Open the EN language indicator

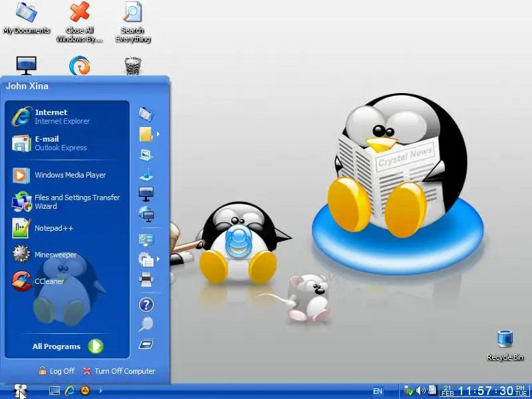coord(378,391)
